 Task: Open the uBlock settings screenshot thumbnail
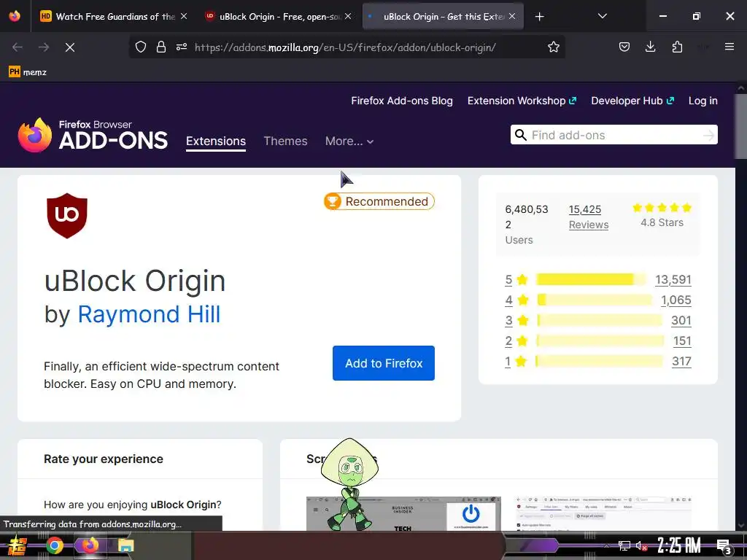(603, 513)
